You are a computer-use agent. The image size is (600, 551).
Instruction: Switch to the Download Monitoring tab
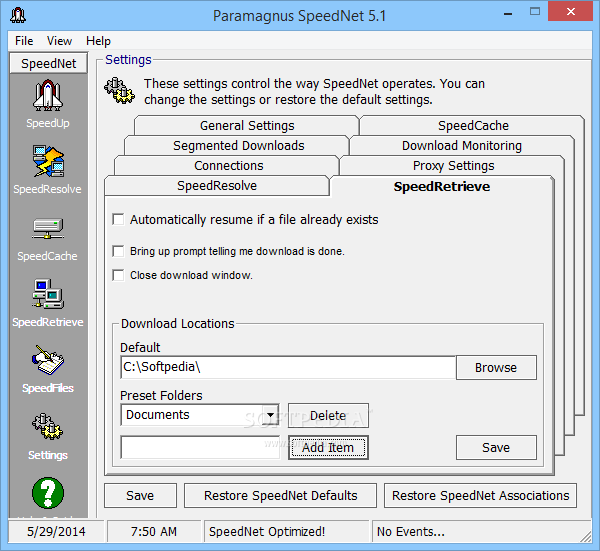[x=461, y=145]
